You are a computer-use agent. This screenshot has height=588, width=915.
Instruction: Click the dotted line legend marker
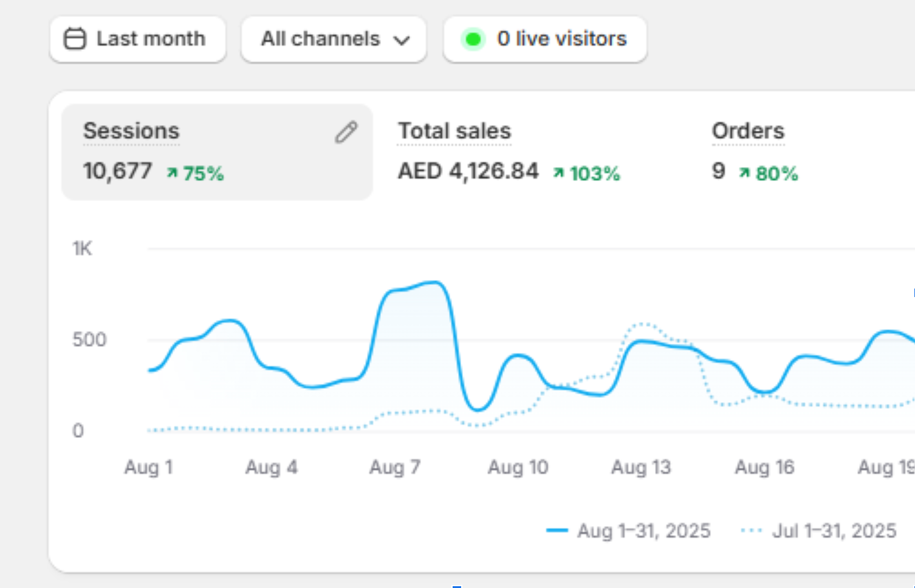752,531
